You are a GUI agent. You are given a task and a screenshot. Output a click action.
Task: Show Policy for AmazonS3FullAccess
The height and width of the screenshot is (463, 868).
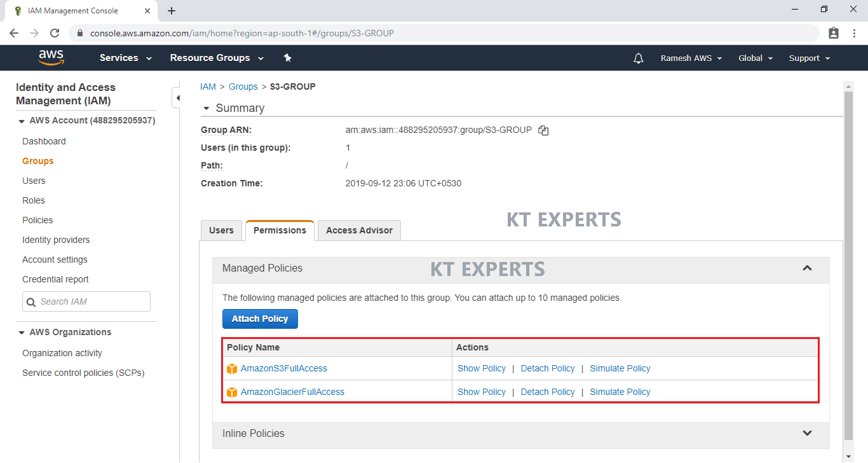[482, 368]
